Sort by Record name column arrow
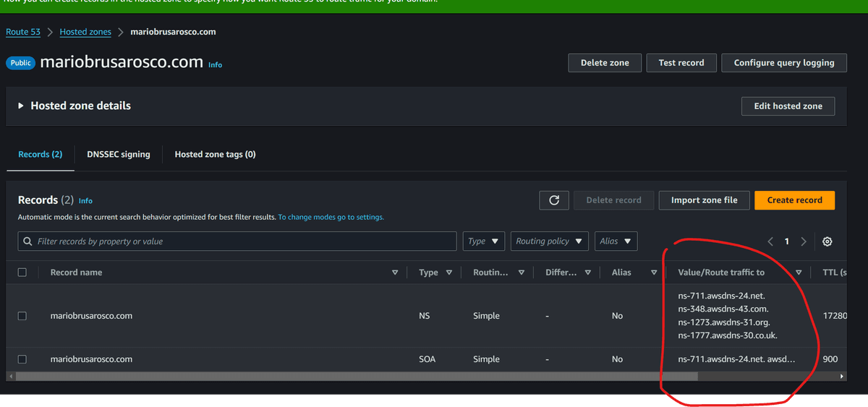 click(x=395, y=273)
